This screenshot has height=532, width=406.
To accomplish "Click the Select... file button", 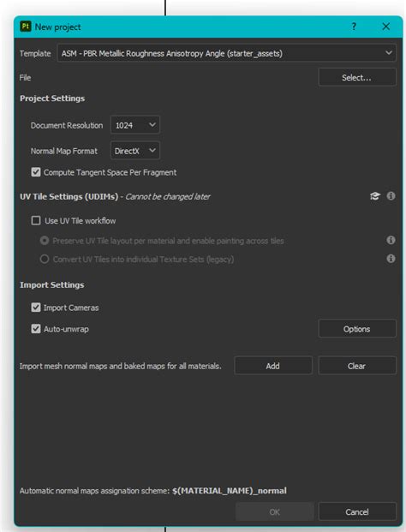I will [357, 78].
